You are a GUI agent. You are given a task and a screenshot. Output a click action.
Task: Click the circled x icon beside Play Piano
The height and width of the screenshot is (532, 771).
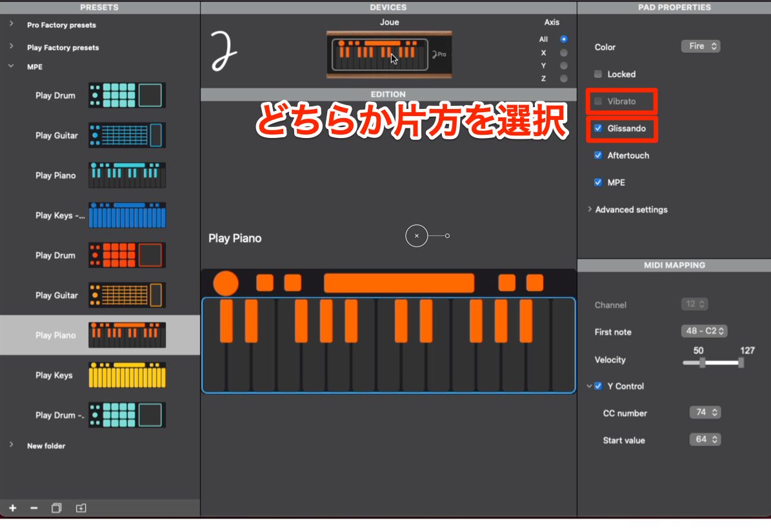(x=417, y=236)
